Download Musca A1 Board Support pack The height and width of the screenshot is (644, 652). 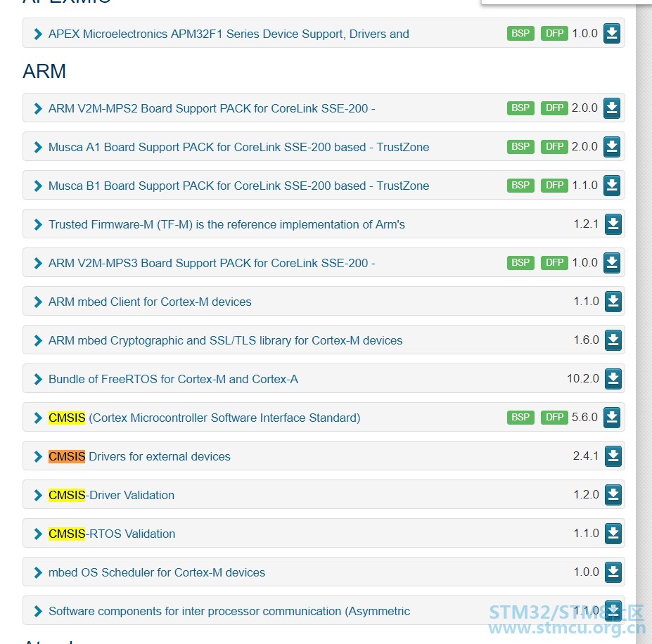coord(612,147)
